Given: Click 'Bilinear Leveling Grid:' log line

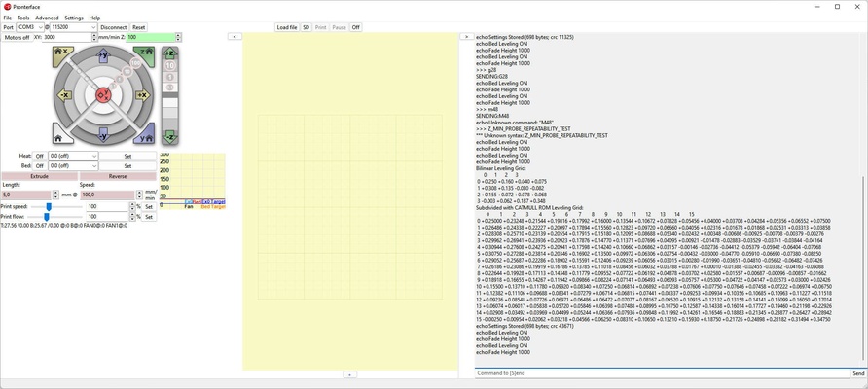Looking at the screenshot, I should click(x=501, y=168).
